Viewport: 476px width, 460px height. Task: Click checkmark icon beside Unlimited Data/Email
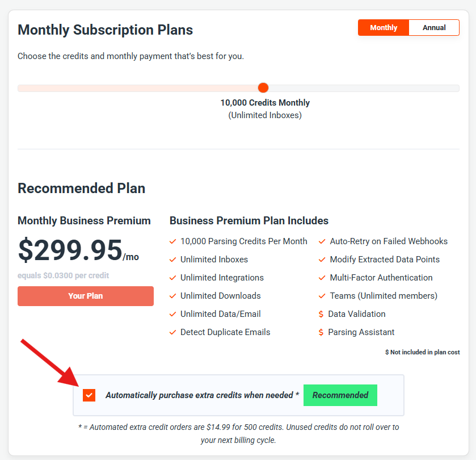(172, 314)
